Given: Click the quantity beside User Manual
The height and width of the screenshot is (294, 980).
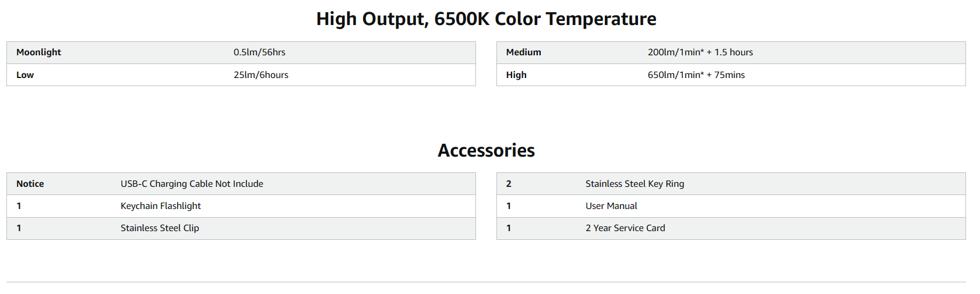Looking at the screenshot, I should coord(509,206).
